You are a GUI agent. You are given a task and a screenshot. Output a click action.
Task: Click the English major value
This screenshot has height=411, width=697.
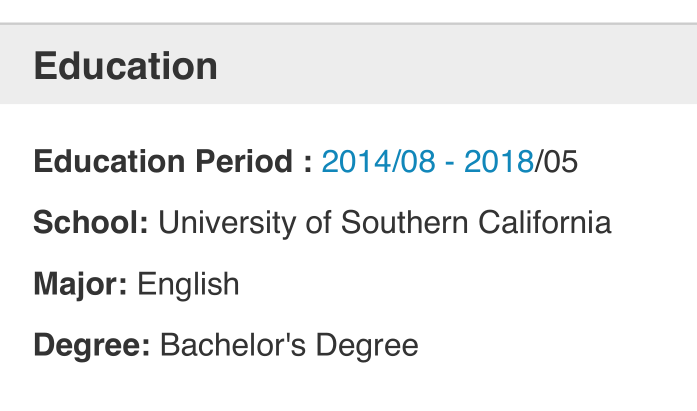coord(188,284)
